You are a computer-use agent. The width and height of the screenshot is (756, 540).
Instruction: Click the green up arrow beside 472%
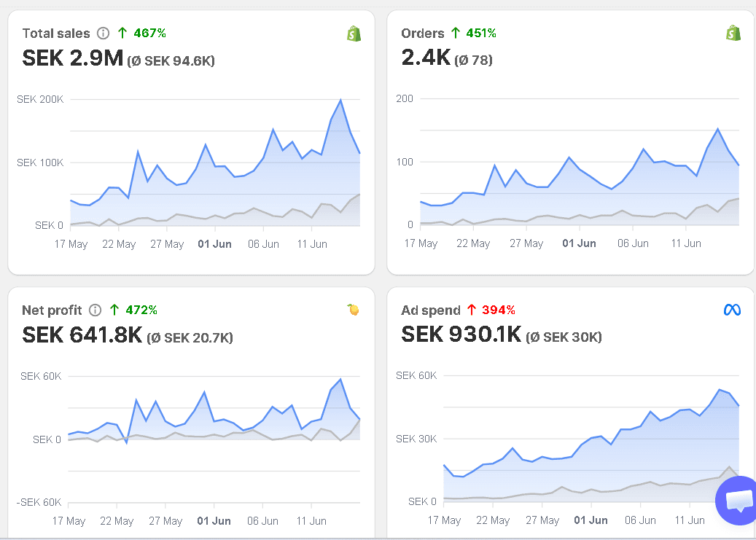114,310
